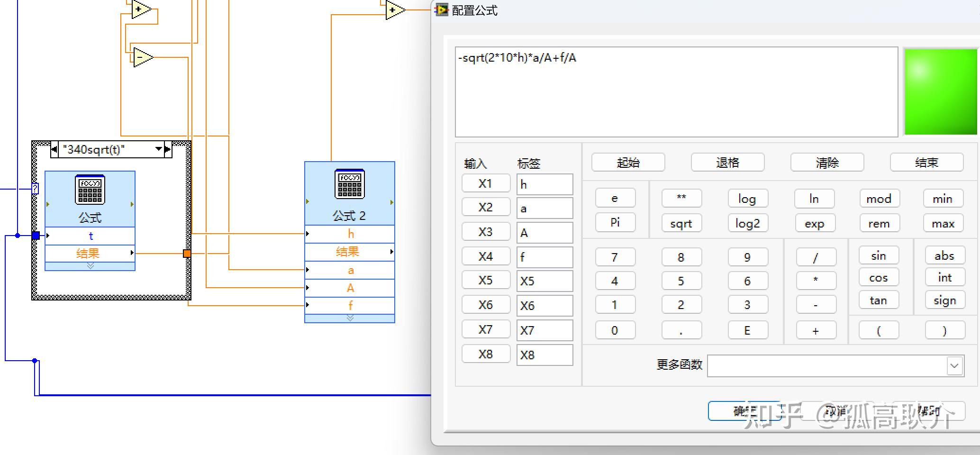This screenshot has height=455, width=980.
Task: Expand the 公式 2 node bottom chevron
Action: (x=350, y=318)
